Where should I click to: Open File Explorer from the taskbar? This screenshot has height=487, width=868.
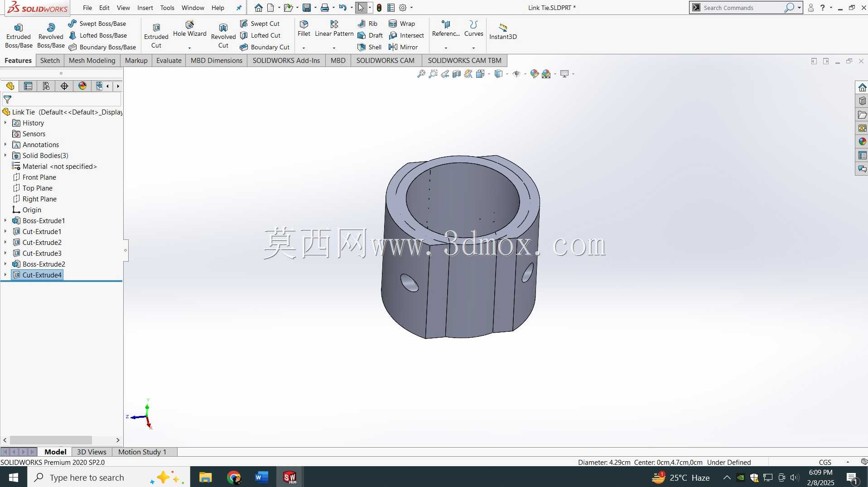[x=205, y=477]
